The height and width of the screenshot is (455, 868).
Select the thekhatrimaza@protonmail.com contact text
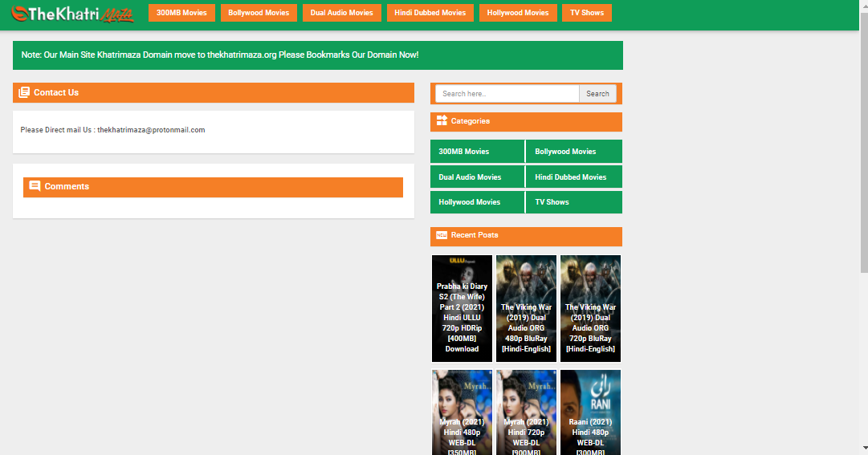[x=151, y=130]
